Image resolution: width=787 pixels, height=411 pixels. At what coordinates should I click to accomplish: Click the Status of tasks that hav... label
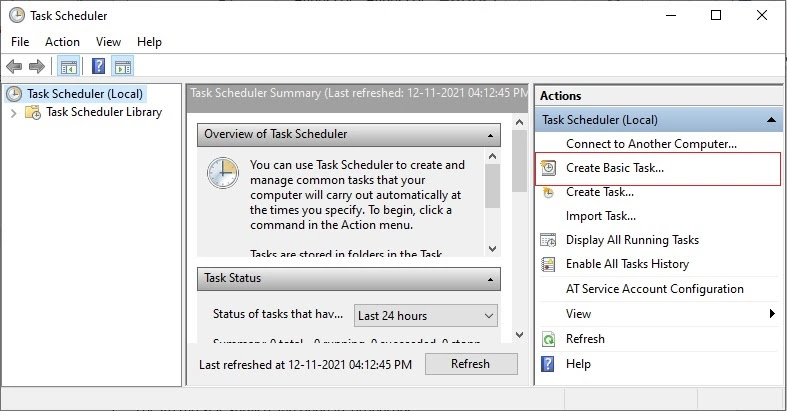[278, 315]
